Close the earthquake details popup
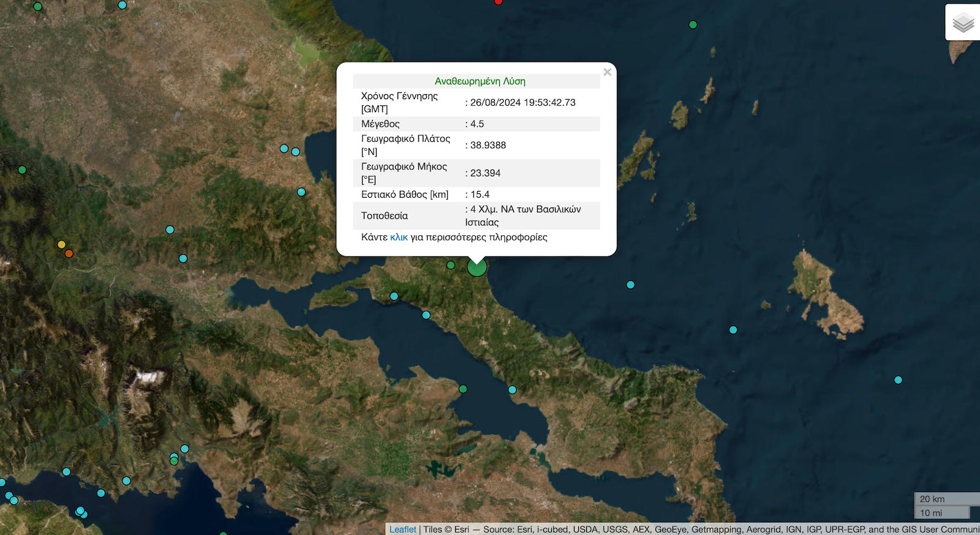Image resolution: width=980 pixels, height=535 pixels. (x=607, y=72)
